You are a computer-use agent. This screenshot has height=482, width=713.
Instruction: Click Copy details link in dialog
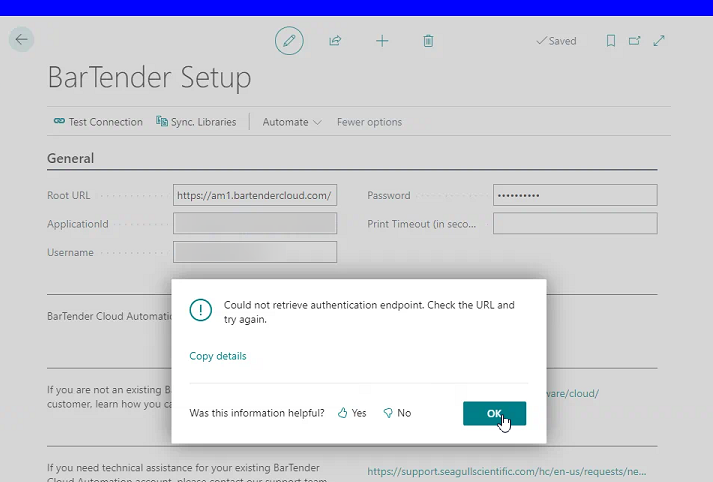[218, 356]
